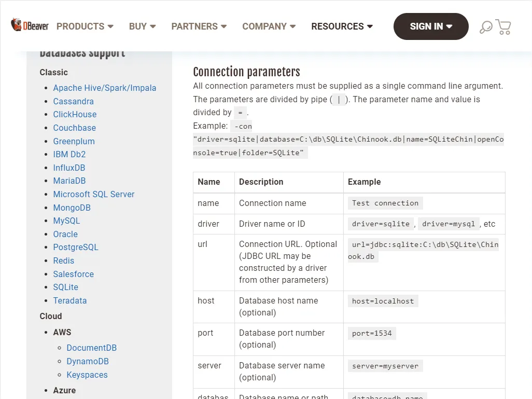Open the MariaDB link
This screenshot has height=399, width=532.
69,181
